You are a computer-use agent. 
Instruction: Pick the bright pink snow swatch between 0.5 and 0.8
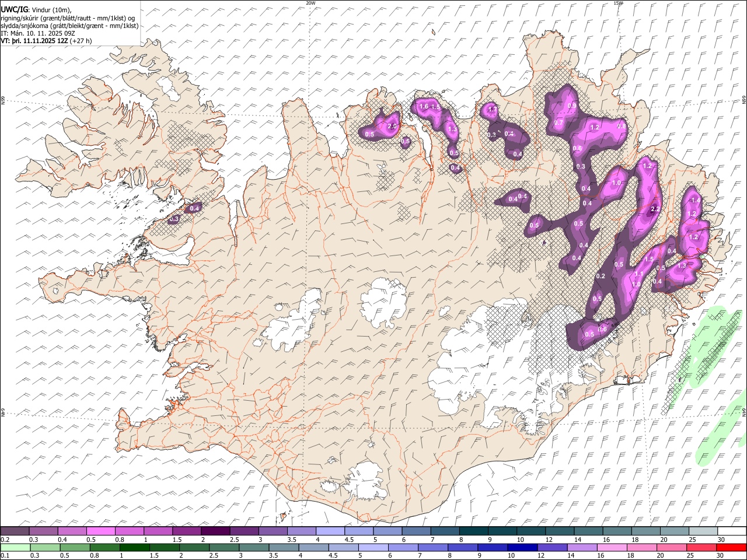pyautogui.click(x=100, y=531)
